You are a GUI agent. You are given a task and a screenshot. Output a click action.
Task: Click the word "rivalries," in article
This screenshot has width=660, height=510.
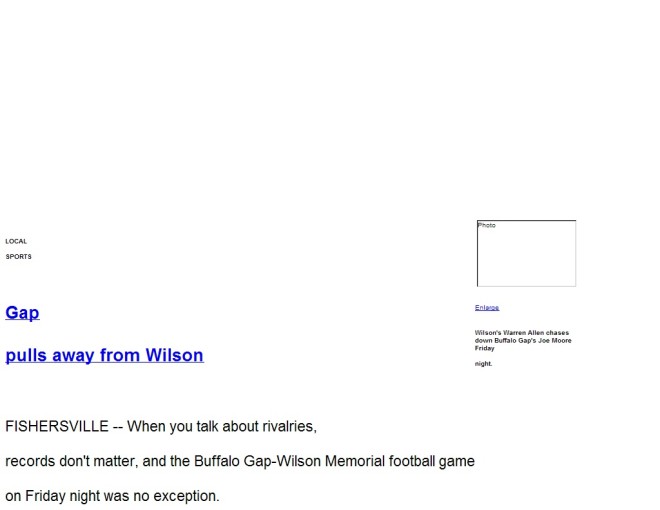pyautogui.click(x=290, y=426)
